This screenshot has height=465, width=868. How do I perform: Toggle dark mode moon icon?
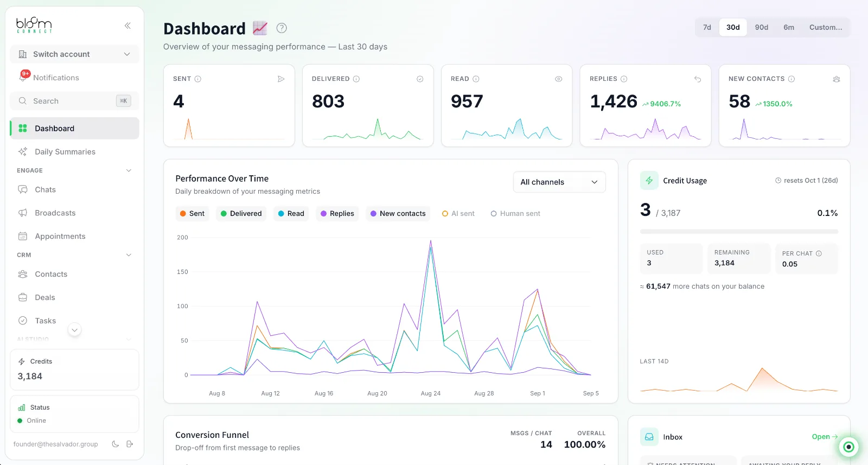116,444
